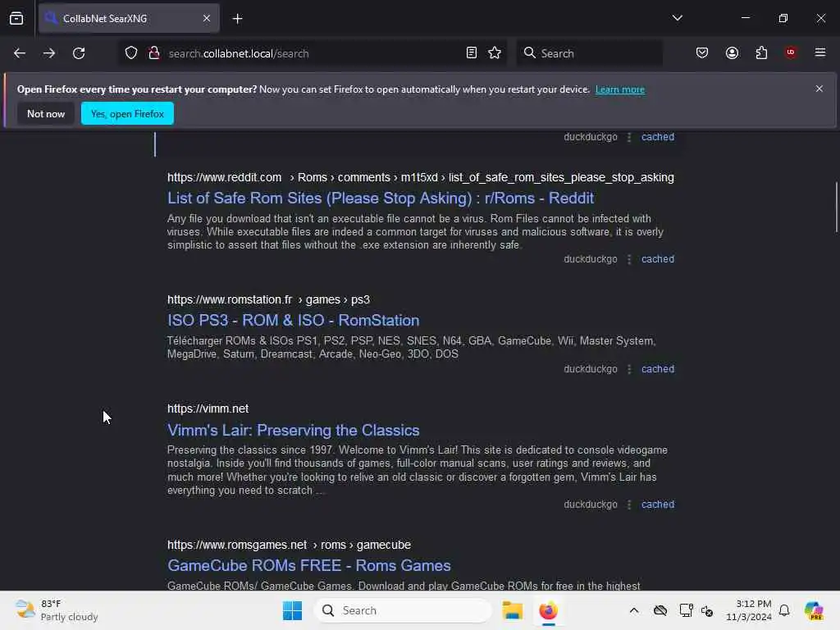Screen dimensions: 840x630
Task: Click the https://www.romsgames.net result URL
Action: pos(237,545)
